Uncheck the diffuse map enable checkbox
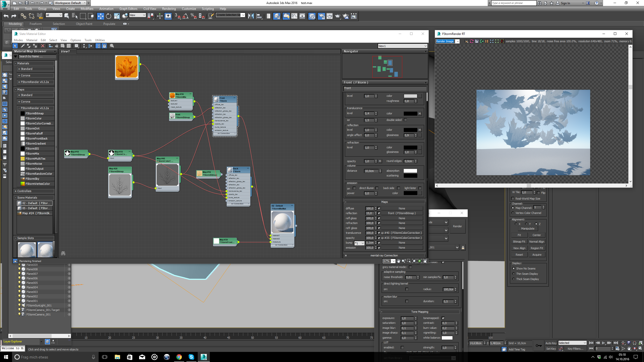Screen dimensions: 644x362 pos(379,208)
